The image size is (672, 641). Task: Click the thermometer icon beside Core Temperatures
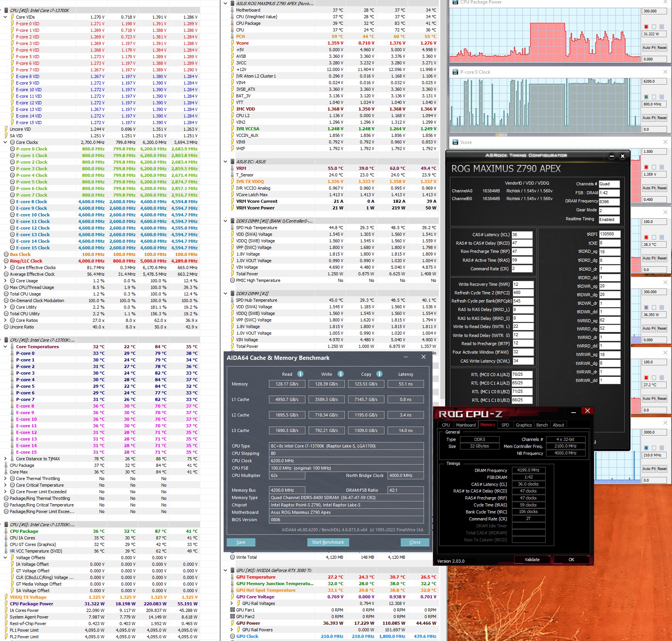coord(12,347)
